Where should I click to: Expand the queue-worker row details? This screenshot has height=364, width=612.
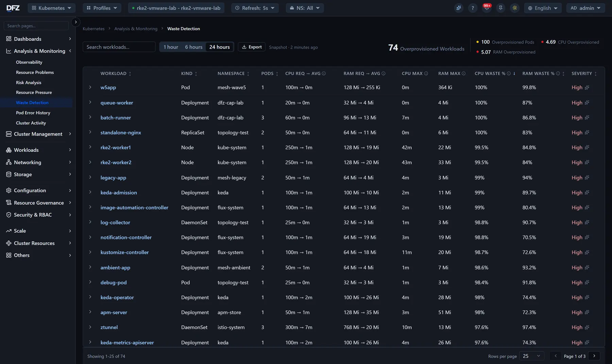[90, 102]
